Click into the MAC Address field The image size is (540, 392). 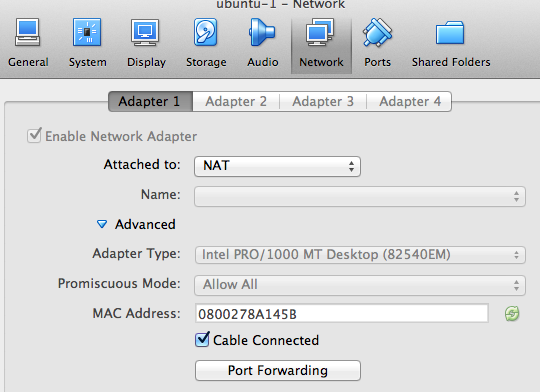(342, 313)
